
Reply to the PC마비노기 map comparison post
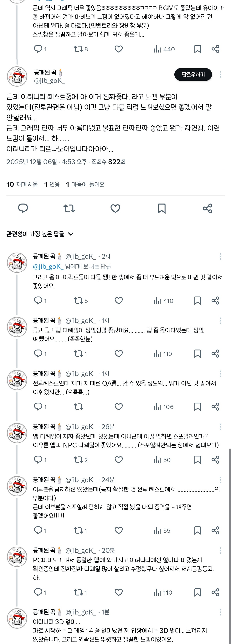[38, 592]
